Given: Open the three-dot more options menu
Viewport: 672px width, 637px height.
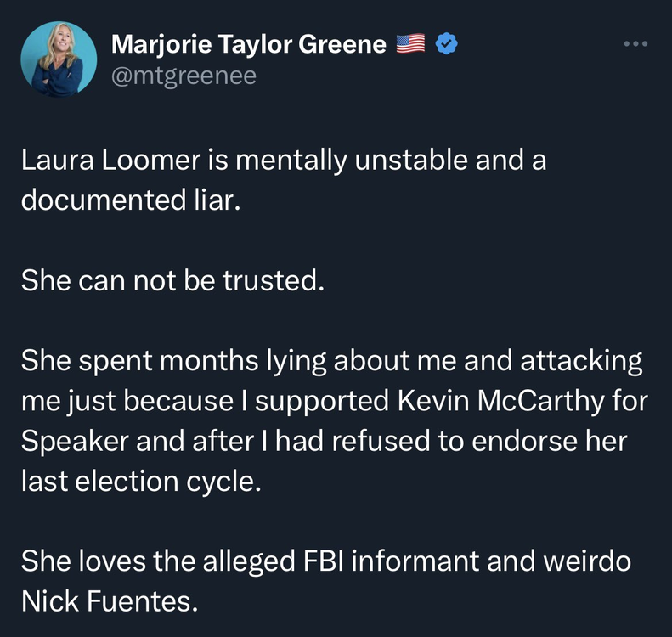Looking at the screenshot, I should pyautogui.click(x=635, y=42).
